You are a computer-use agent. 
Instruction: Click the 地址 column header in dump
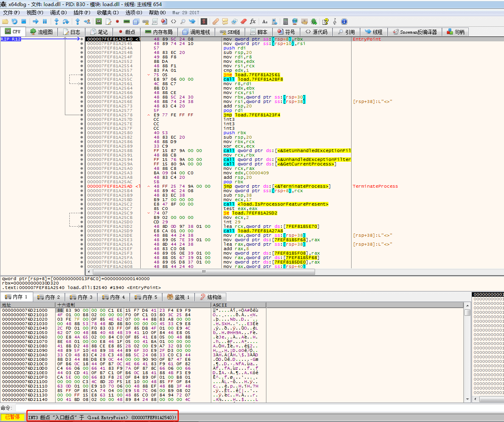28,305
